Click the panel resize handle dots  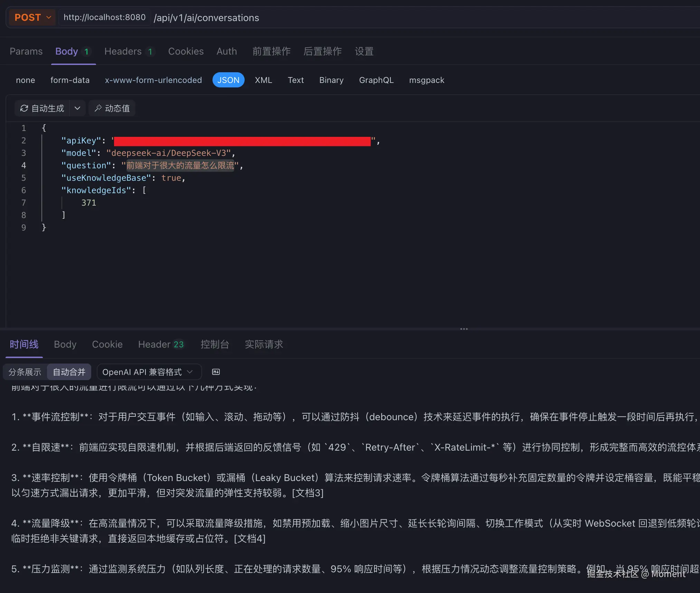[464, 329]
